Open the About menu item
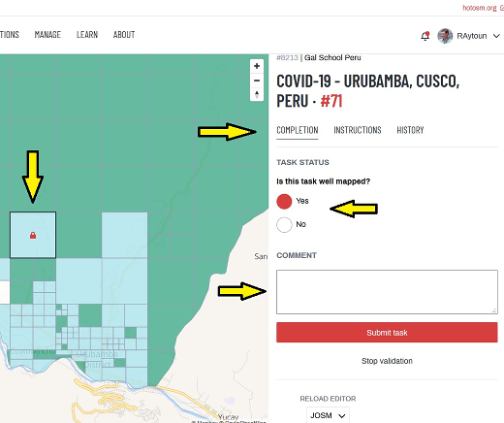The image size is (504, 423). [124, 35]
